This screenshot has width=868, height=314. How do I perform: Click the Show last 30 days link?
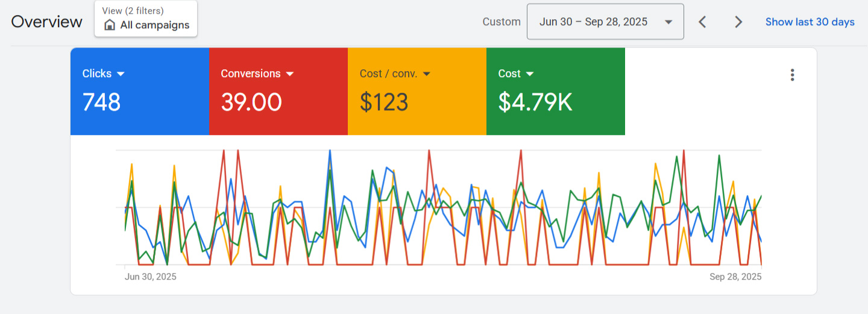point(810,22)
